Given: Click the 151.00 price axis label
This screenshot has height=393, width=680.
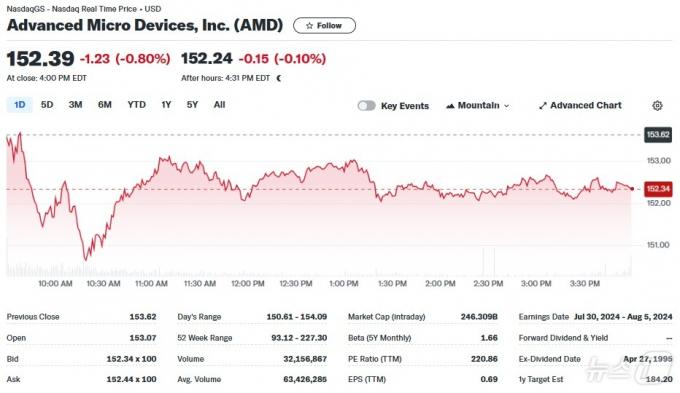Looking at the screenshot, I should pyautogui.click(x=659, y=245).
